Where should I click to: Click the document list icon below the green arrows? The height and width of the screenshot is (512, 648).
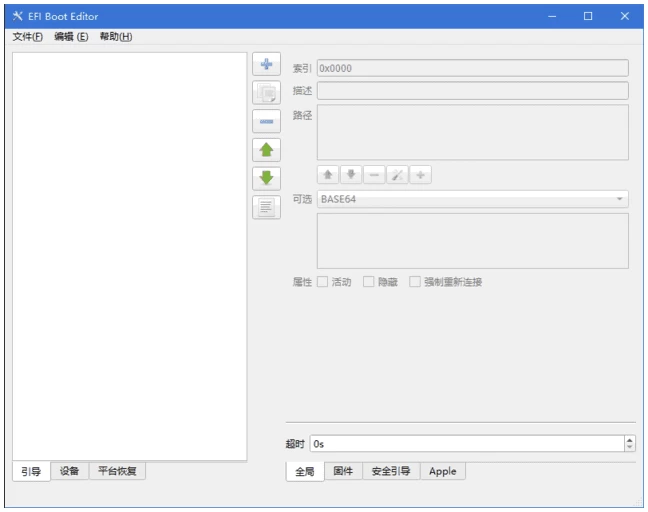click(266, 207)
